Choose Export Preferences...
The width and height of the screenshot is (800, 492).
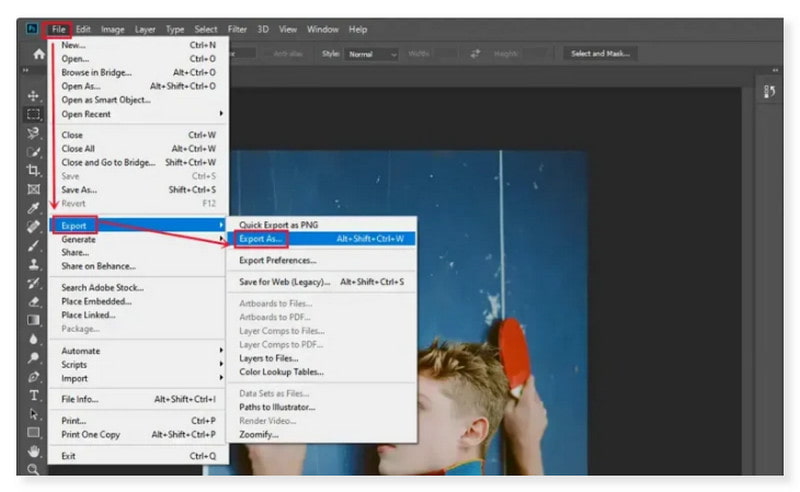pyautogui.click(x=321, y=260)
